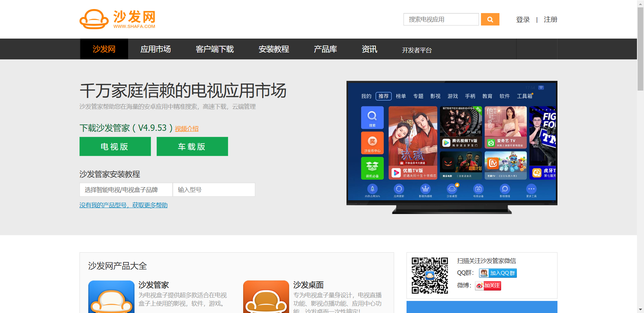Download the 车载版 car version

click(192, 146)
